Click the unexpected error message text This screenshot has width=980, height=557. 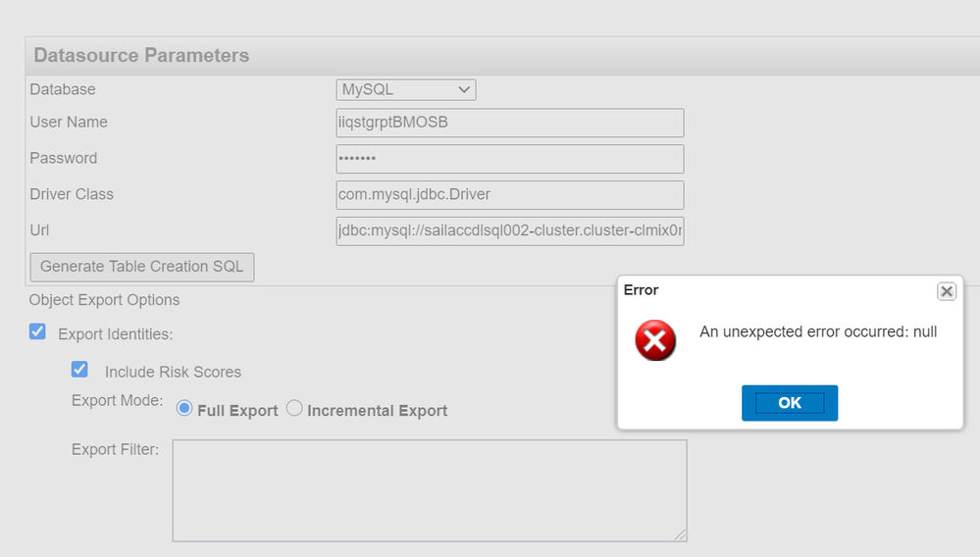tap(818, 332)
